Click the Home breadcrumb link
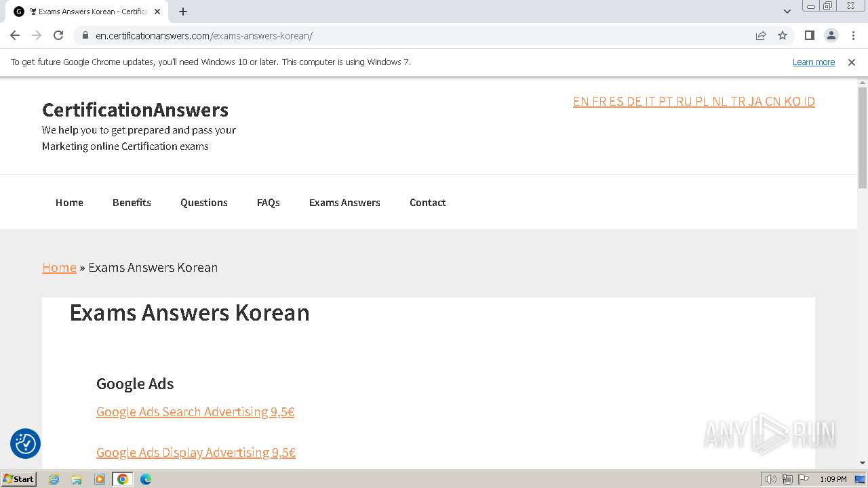Image resolution: width=868 pixels, height=488 pixels. (59, 268)
